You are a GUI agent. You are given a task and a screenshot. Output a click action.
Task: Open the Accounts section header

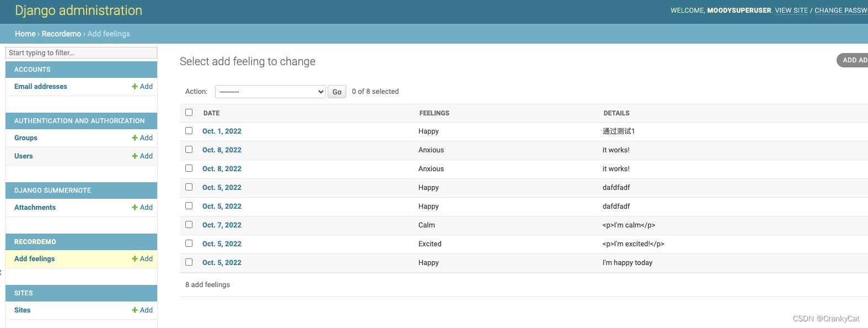33,70
